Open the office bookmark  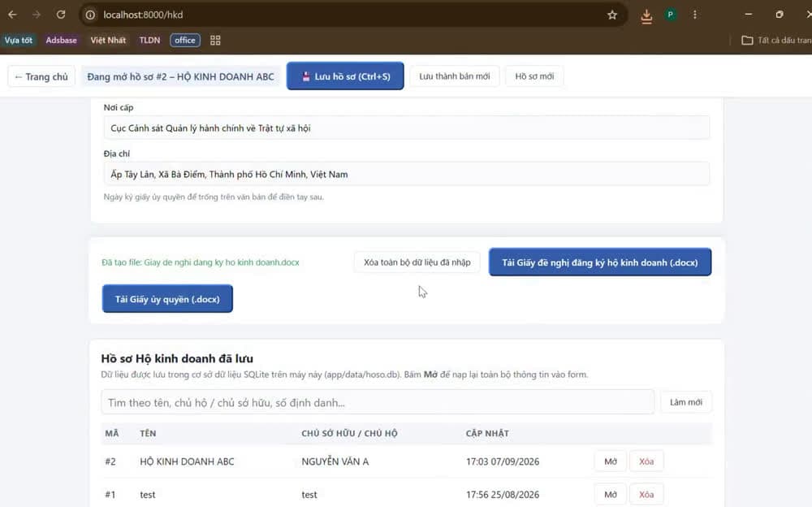[185, 40]
